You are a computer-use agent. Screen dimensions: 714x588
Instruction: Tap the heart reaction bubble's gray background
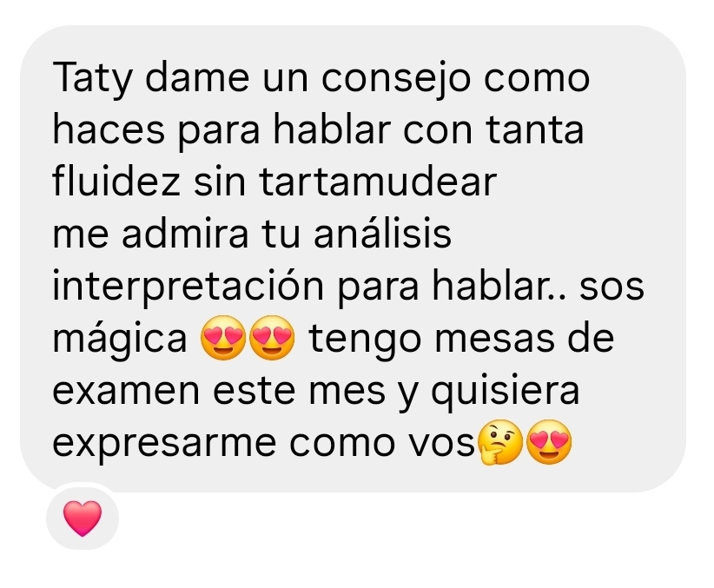click(83, 519)
